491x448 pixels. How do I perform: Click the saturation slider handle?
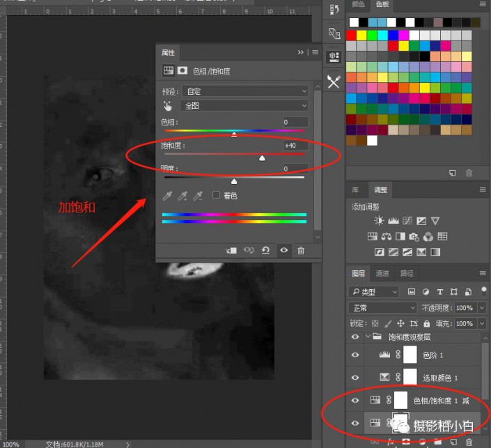[262, 159]
